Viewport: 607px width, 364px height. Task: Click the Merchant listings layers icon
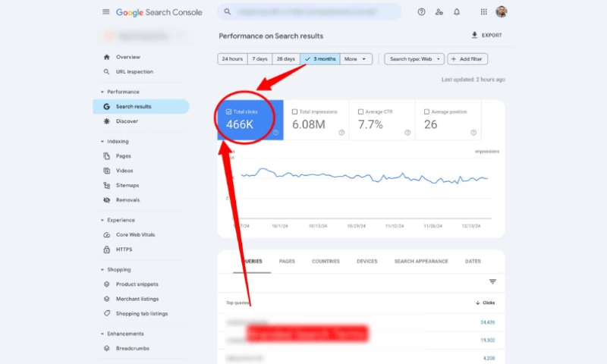(106, 299)
